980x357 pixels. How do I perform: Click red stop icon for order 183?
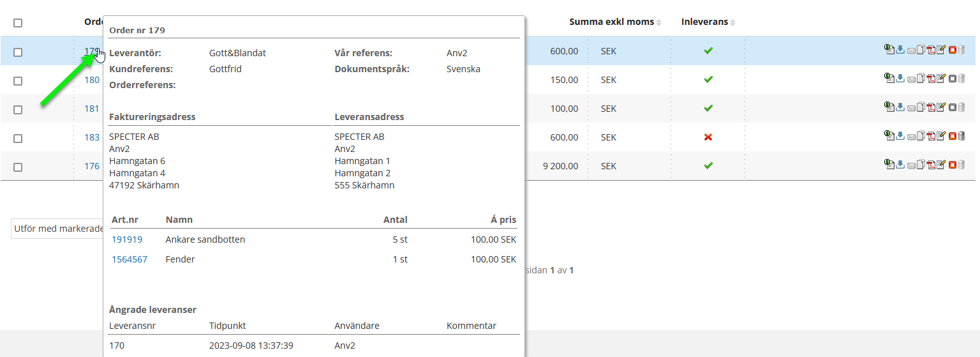952,136
